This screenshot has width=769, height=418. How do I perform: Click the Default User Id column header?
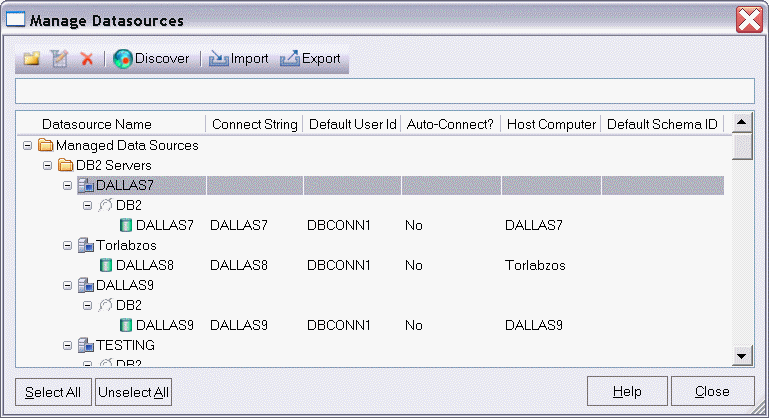click(352, 124)
